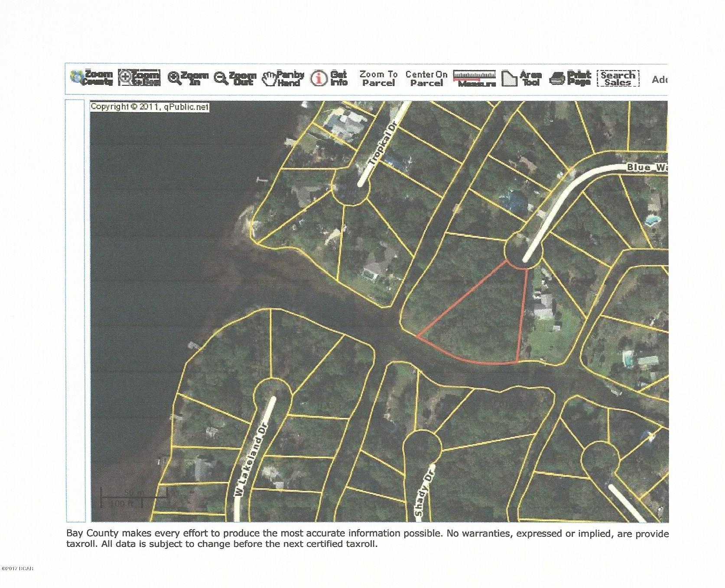The height and width of the screenshot is (588, 725).
Task: Activate the Zoom In magnifier tool
Action: tap(188, 78)
